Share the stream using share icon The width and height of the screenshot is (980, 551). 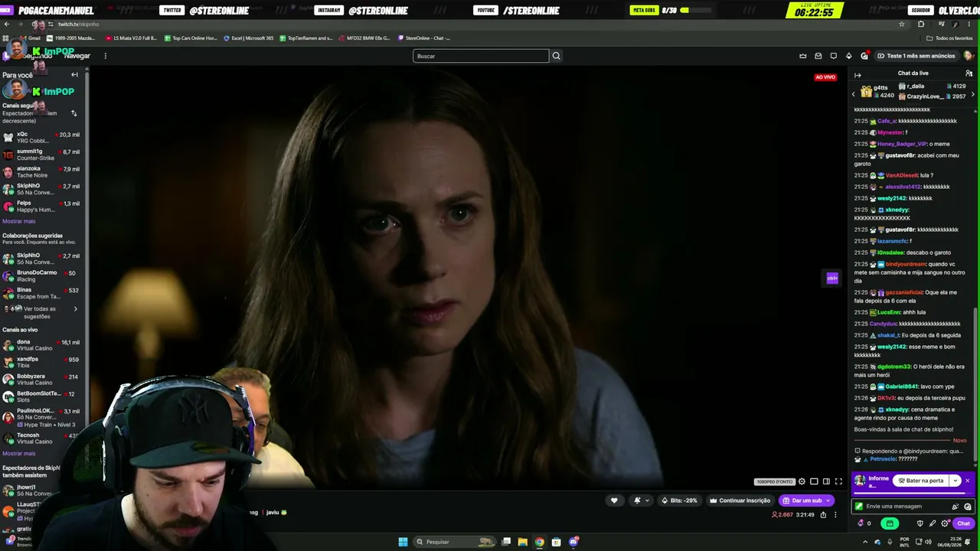coord(823,515)
